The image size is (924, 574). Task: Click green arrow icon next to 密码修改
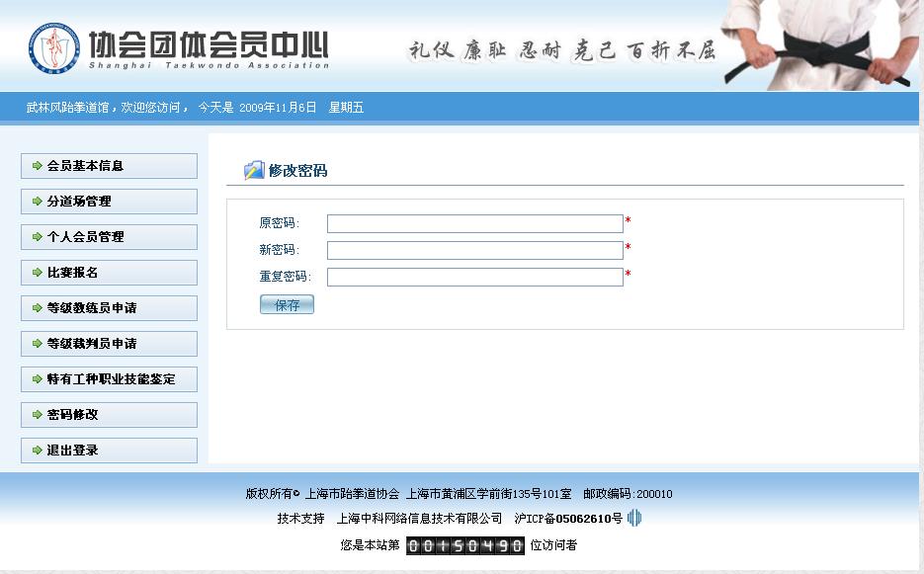(x=38, y=414)
